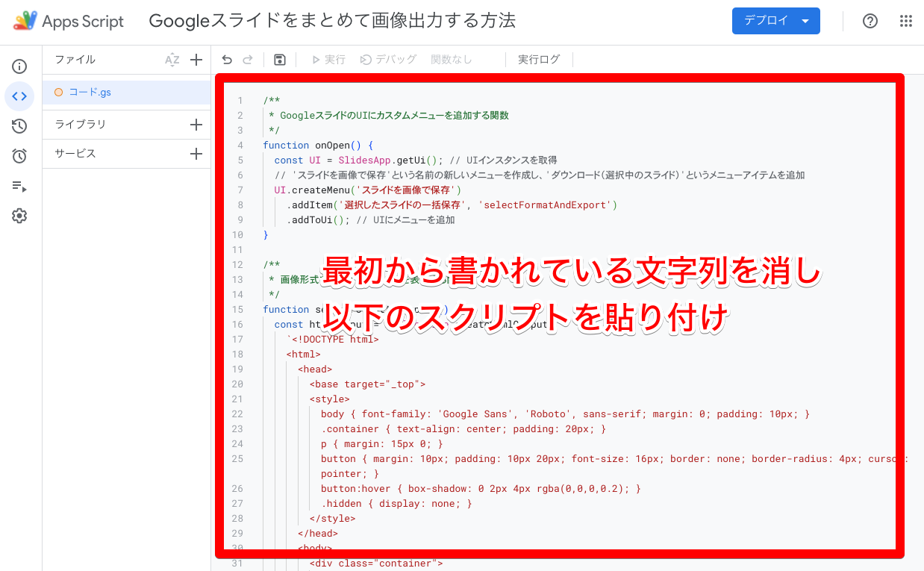
Task: Open the Executions list icon
Action: (x=19, y=186)
